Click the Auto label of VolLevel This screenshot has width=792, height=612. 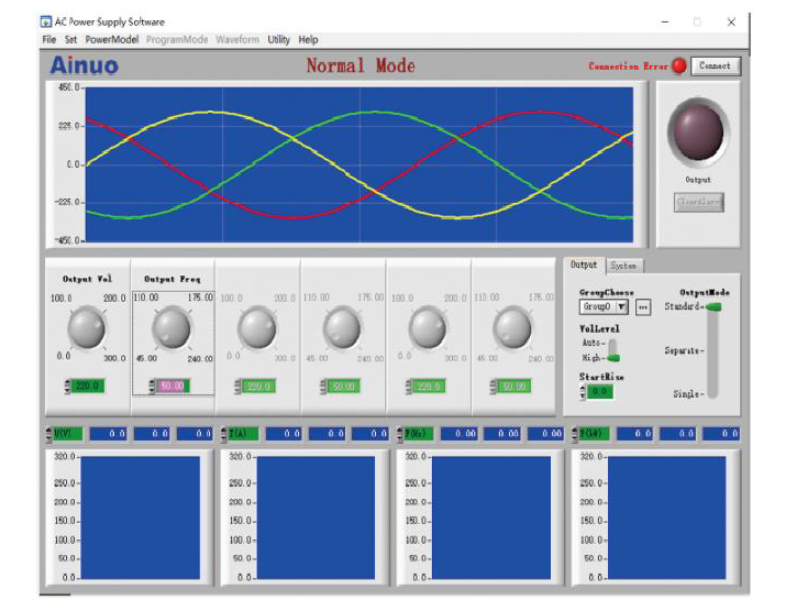[591, 343]
